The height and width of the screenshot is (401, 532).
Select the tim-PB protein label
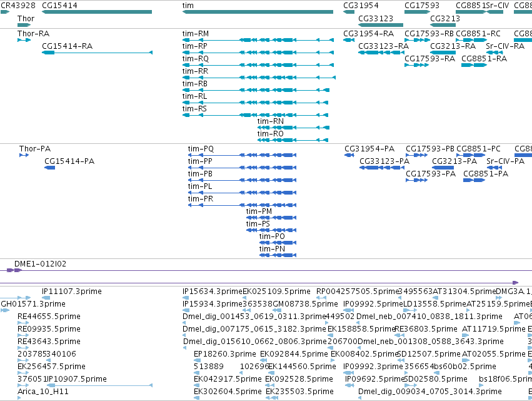(x=200, y=174)
